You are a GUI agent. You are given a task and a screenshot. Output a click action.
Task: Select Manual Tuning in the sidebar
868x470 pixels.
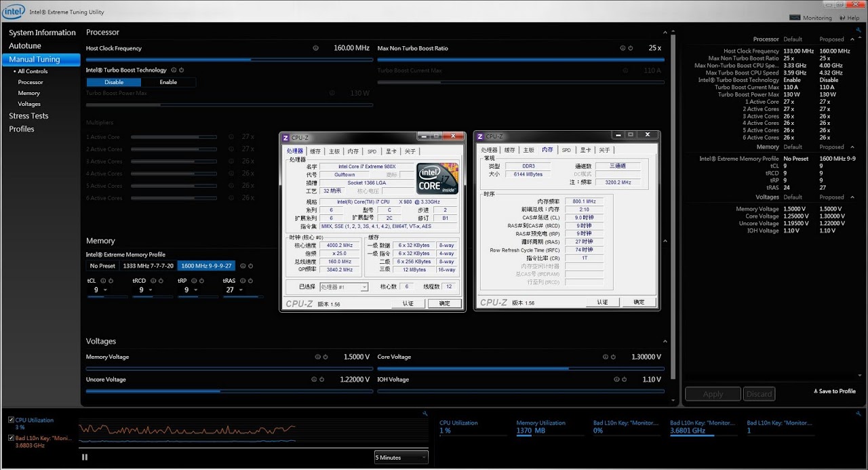pos(42,59)
